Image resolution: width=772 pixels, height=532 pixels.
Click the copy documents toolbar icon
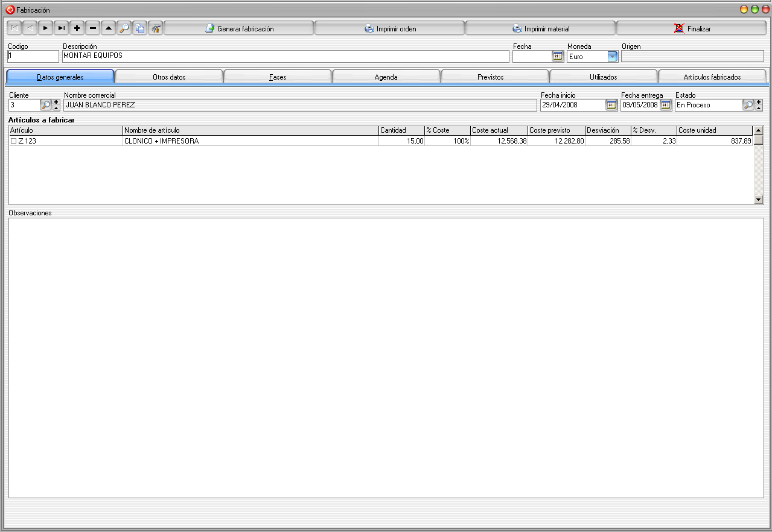(140, 28)
